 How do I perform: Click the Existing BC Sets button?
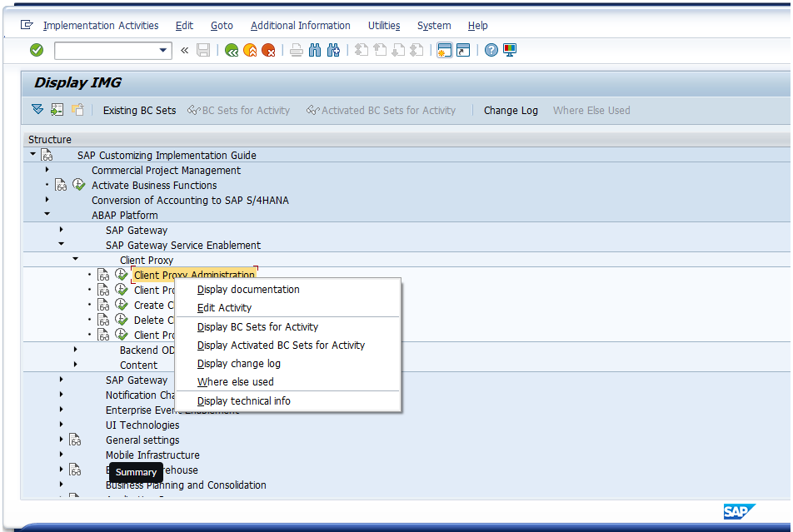point(140,110)
